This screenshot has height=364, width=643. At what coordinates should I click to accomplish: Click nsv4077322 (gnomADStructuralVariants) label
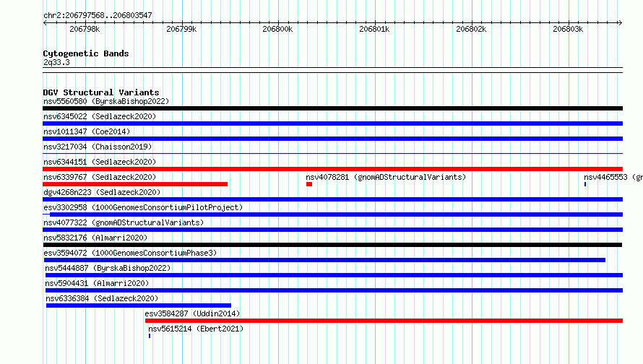click(x=124, y=222)
